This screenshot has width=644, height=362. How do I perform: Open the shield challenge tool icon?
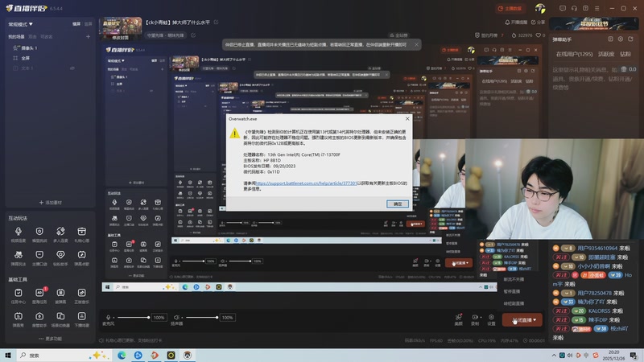39,234
